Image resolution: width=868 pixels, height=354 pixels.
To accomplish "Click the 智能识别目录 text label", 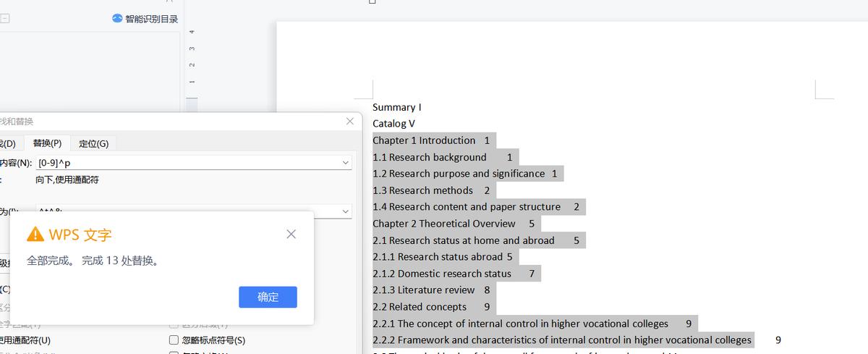I will 151,19.
